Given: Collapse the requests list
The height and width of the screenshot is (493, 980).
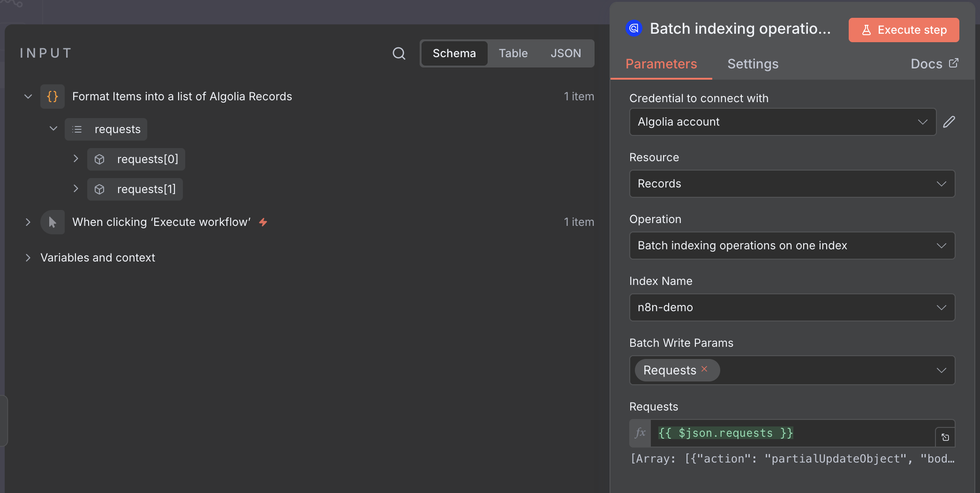Looking at the screenshot, I should 53,128.
